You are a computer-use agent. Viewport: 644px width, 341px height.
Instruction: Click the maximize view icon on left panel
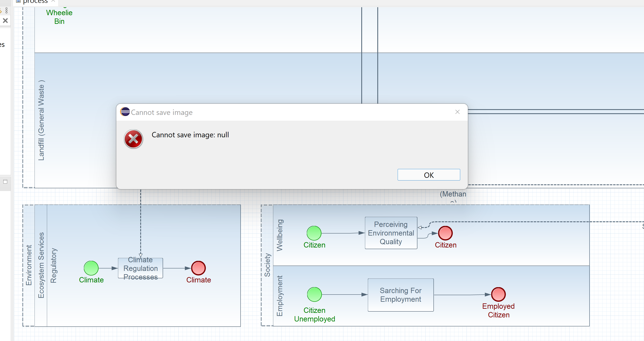point(5,181)
